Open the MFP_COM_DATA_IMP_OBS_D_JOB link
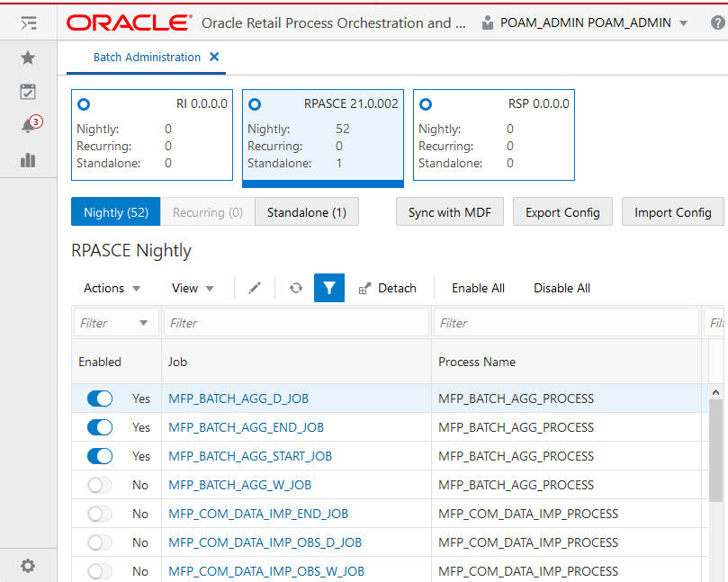The height and width of the screenshot is (582, 728). point(265,542)
